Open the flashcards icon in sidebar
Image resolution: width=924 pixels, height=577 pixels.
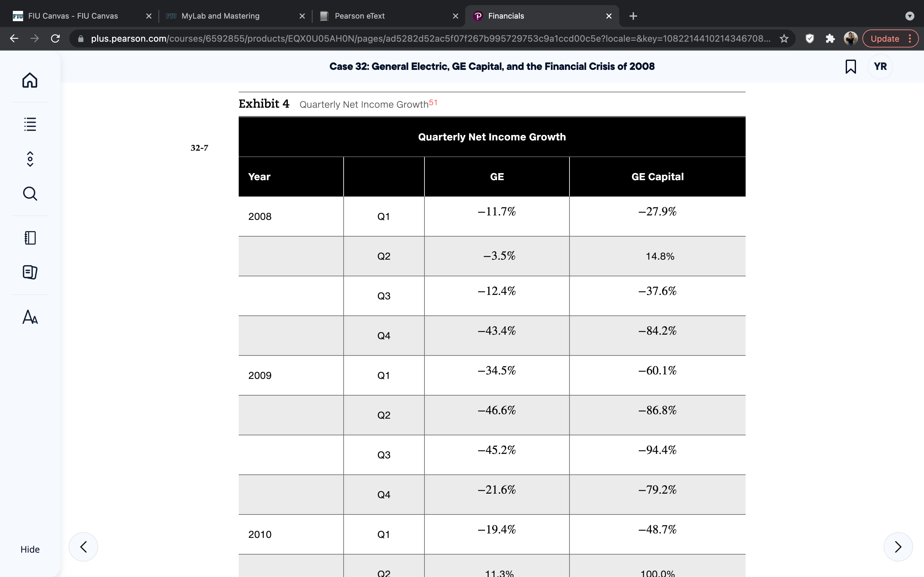[30, 272]
